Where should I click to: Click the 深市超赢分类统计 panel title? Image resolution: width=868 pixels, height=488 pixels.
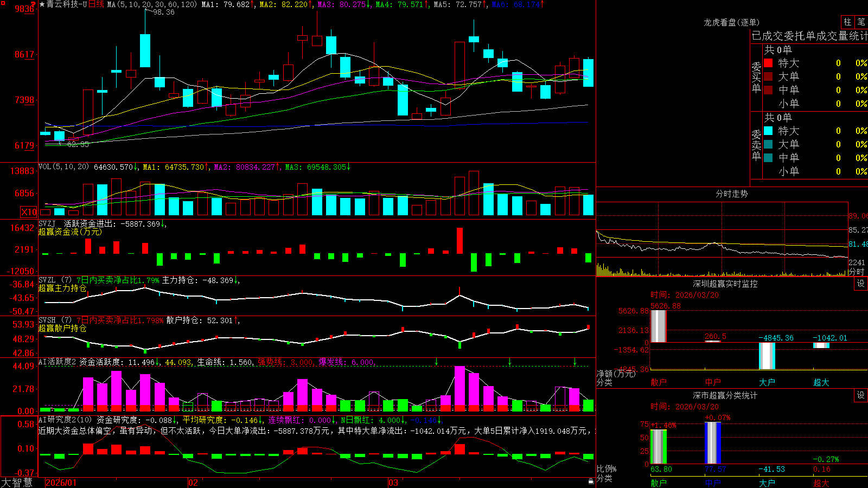[725, 395]
